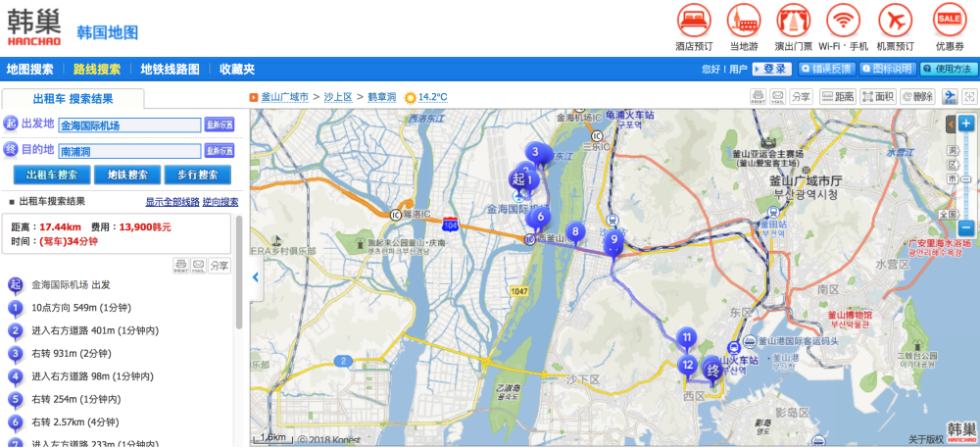Click the mail icon in results panel
Image resolution: width=980 pixels, height=448 pixels.
tap(198, 265)
